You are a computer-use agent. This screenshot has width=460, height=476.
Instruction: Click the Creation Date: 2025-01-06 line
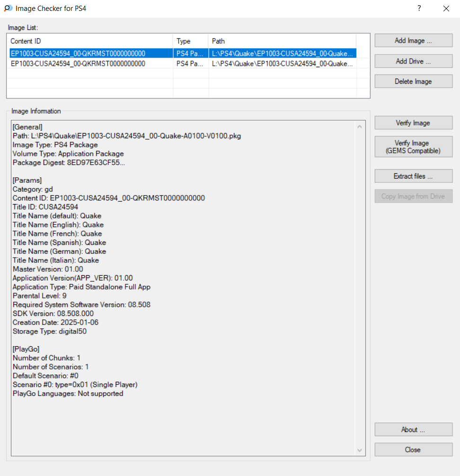(x=56, y=323)
